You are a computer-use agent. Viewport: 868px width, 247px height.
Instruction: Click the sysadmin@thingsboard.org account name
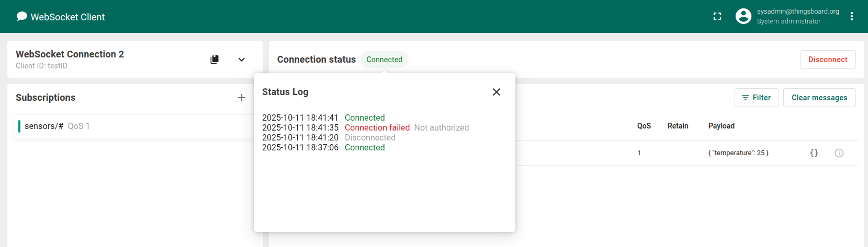[797, 11]
